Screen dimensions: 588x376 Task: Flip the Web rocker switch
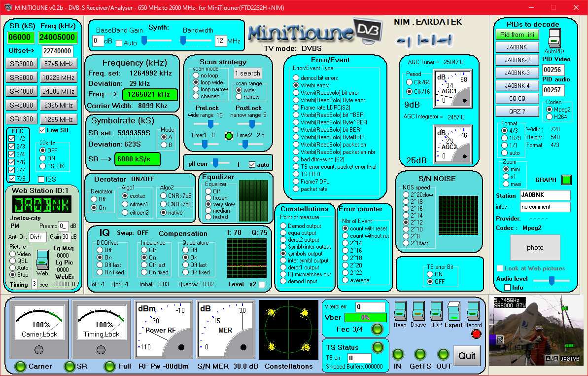42,259
